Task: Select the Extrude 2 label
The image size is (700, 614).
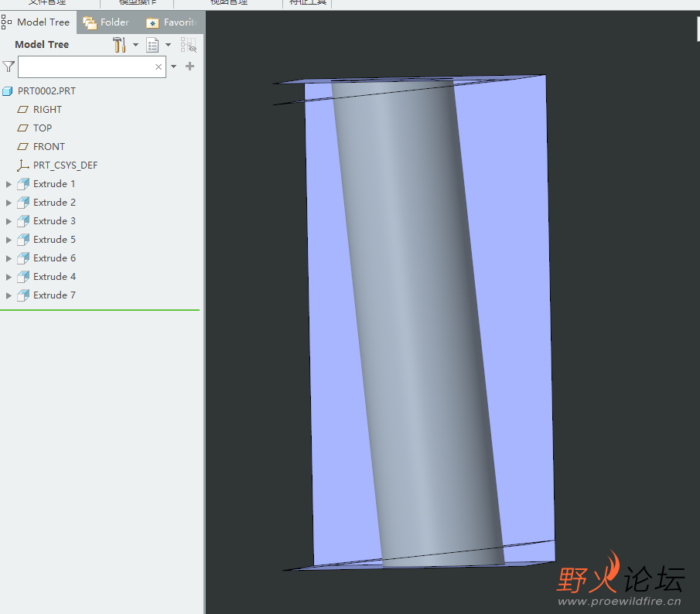Action: (x=54, y=203)
